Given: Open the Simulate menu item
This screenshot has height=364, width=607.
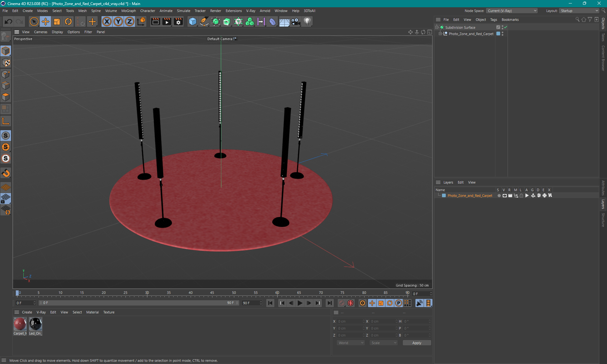Looking at the screenshot, I should 183,10.
